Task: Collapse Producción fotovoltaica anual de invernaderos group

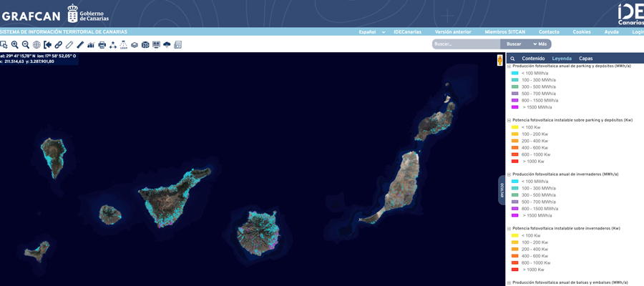Action: [x=509, y=174]
